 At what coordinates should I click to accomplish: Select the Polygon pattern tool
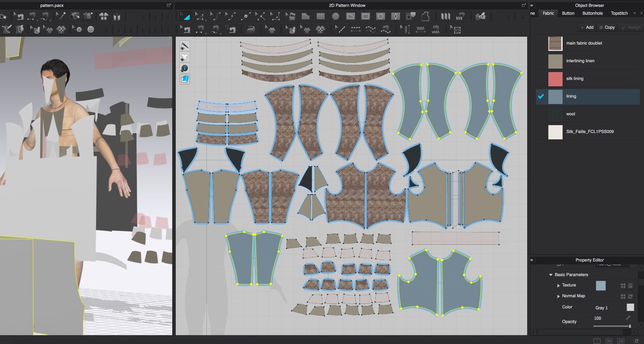(305, 16)
